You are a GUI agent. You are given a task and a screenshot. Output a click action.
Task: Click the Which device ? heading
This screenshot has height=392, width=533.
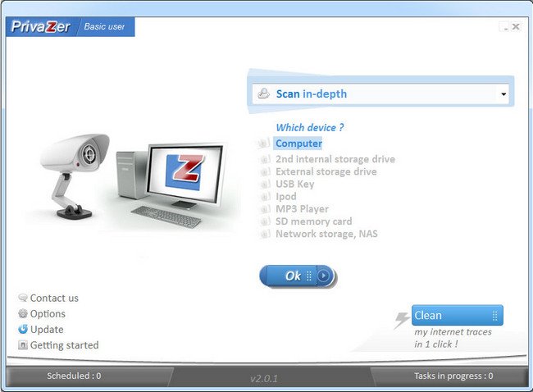(310, 127)
